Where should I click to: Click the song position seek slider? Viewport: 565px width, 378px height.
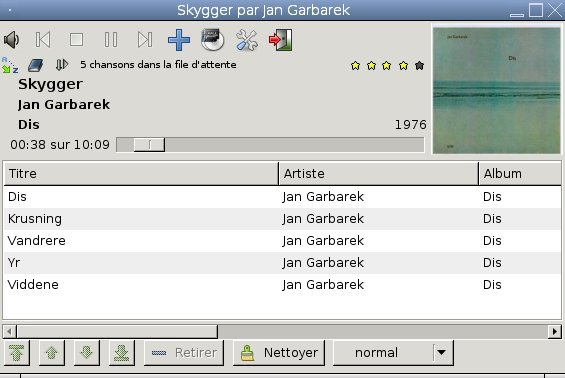coord(270,144)
